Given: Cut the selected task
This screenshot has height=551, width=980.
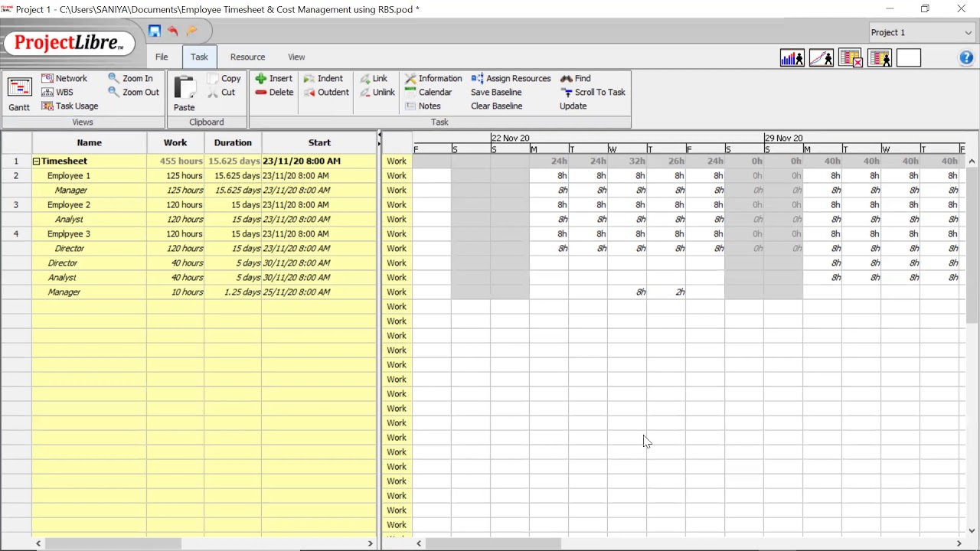Looking at the screenshot, I should coord(221,92).
